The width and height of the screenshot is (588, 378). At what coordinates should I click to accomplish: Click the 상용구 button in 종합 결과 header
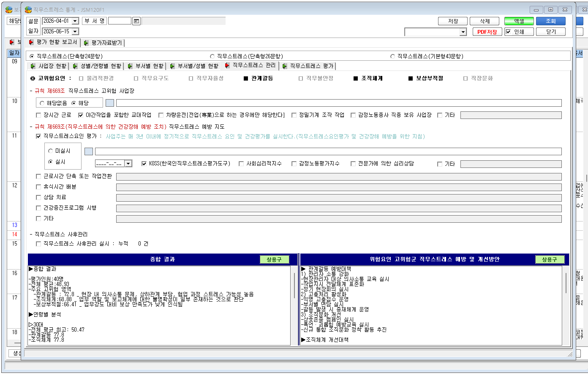(x=274, y=259)
